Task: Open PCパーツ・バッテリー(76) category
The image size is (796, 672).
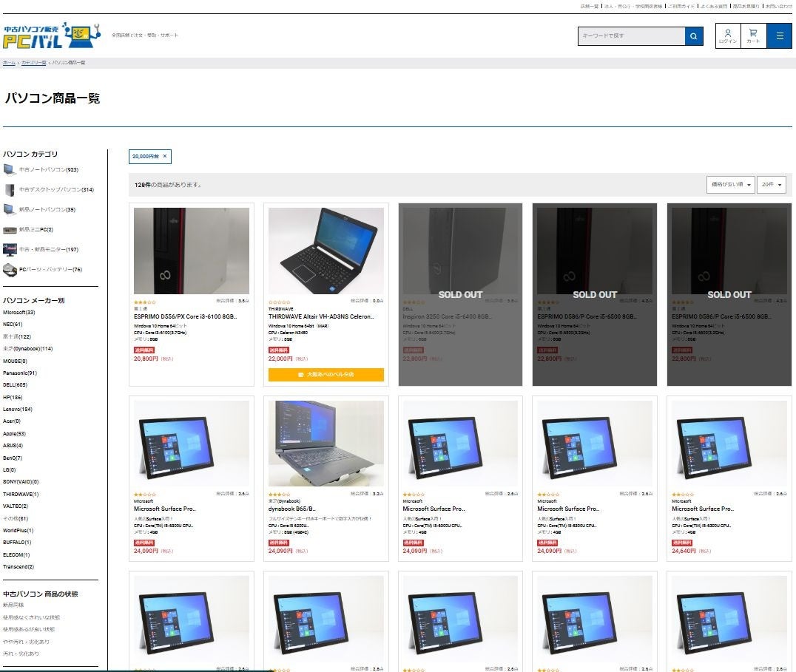Action: point(50,270)
